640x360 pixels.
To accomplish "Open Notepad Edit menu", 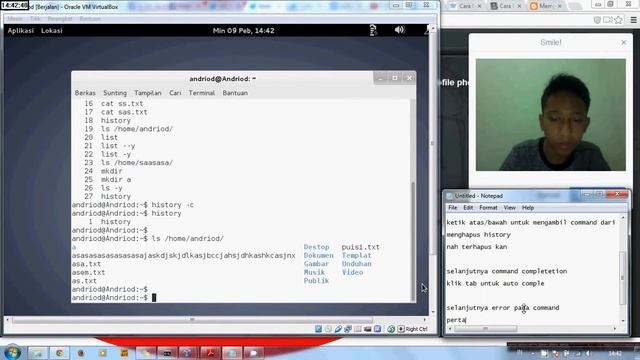I will pyautogui.click(x=468, y=208).
